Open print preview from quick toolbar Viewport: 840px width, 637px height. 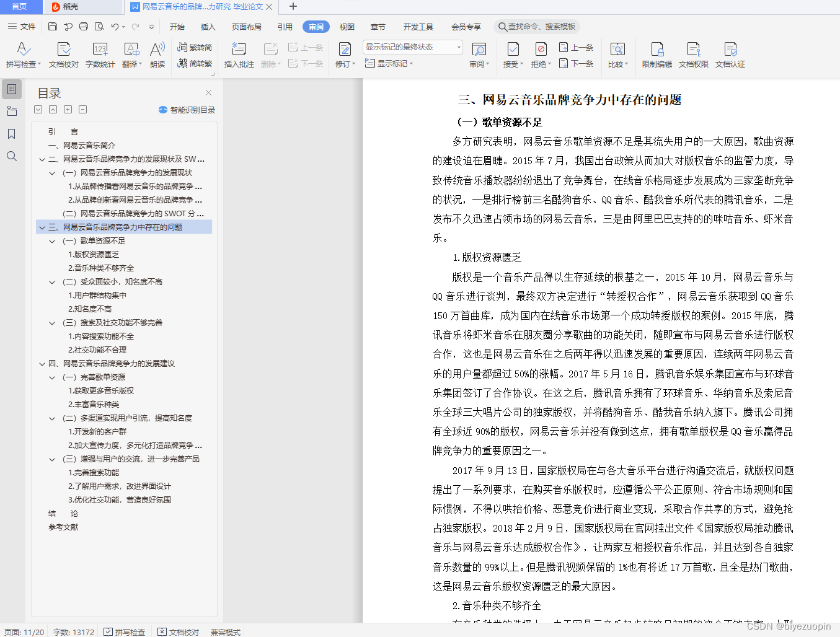[x=99, y=27]
